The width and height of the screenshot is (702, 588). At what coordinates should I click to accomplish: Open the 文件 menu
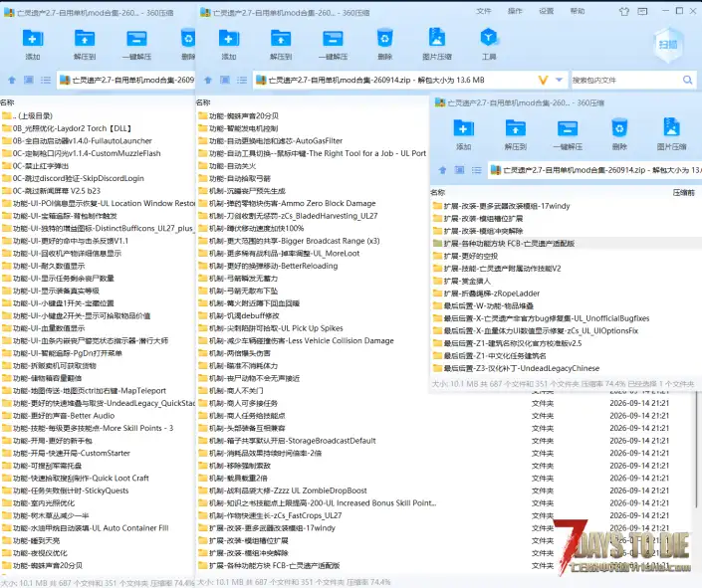coord(484,11)
